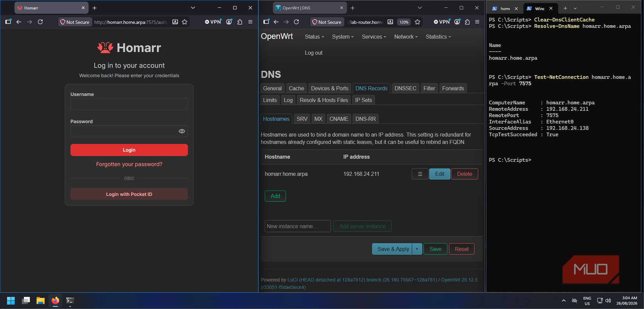Bookmark the OpenWrt page with the star
644x309 pixels.
point(417,22)
